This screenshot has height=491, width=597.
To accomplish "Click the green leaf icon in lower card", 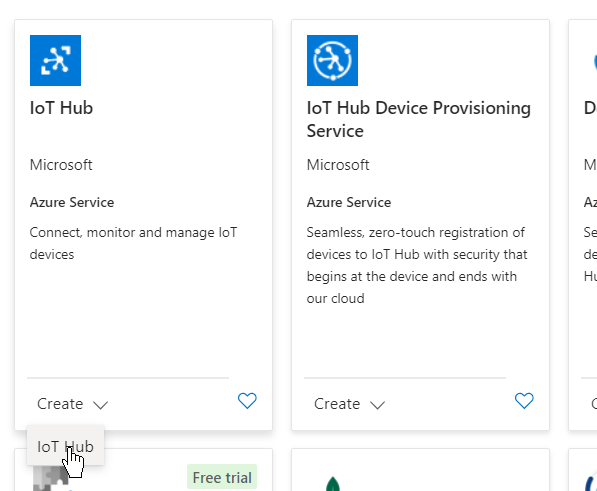I will pos(333,483).
